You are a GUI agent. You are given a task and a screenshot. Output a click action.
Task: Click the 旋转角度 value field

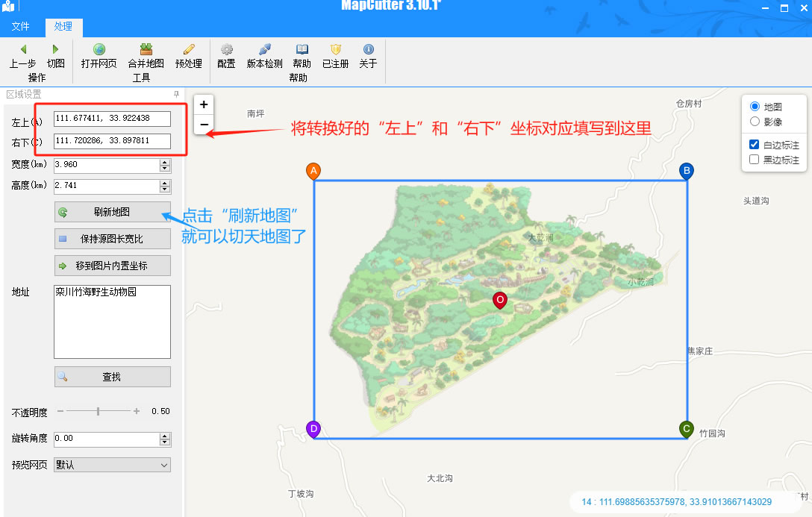(107, 439)
